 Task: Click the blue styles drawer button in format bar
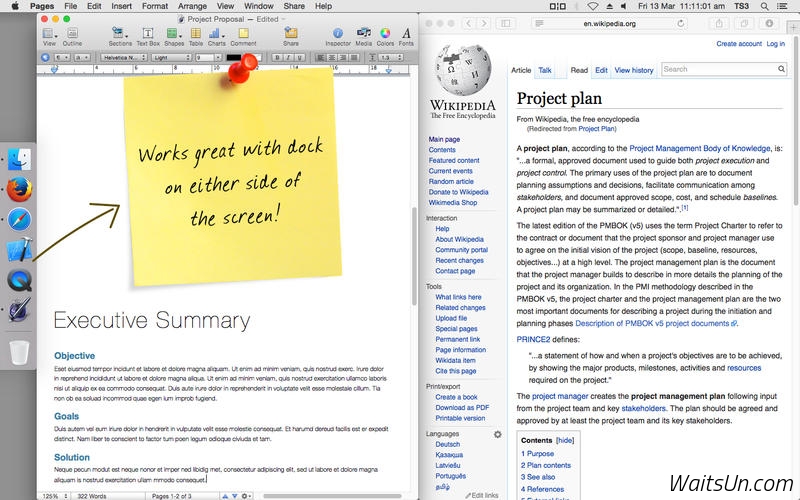click(x=45, y=58)
